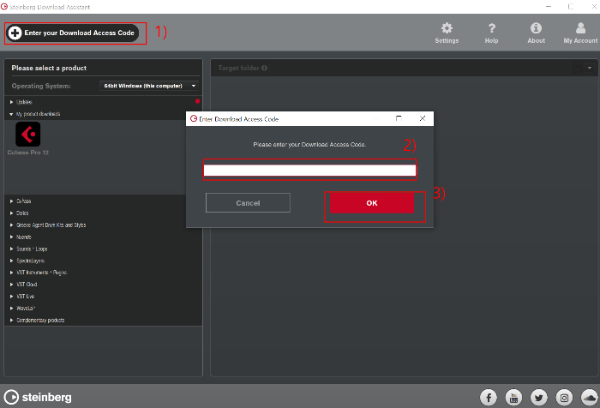This screenshot has width=600, height=408.
Task: Click Cancel in the access code dialog
Action: tap(248, 203)
